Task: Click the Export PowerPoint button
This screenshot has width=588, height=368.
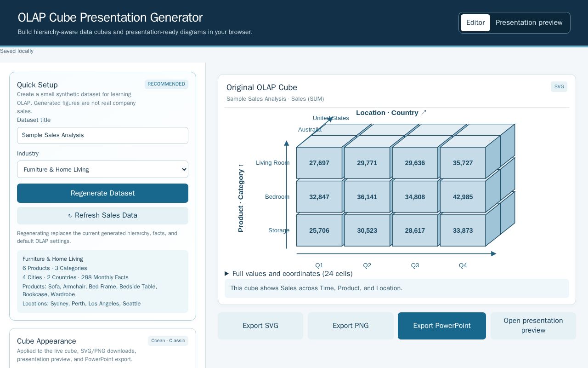Action: click(x=442, y=326)
